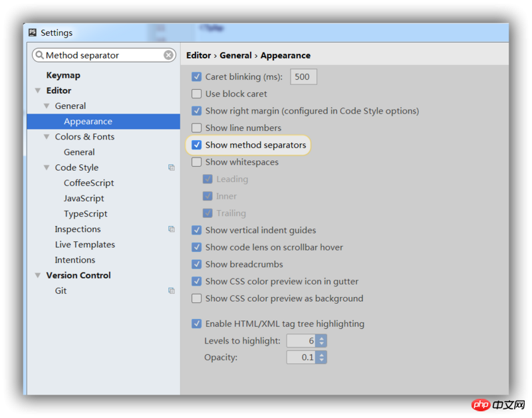Select Keymap in the settings tree
This screenshot has height=418, width=532.
pos(63,75)
